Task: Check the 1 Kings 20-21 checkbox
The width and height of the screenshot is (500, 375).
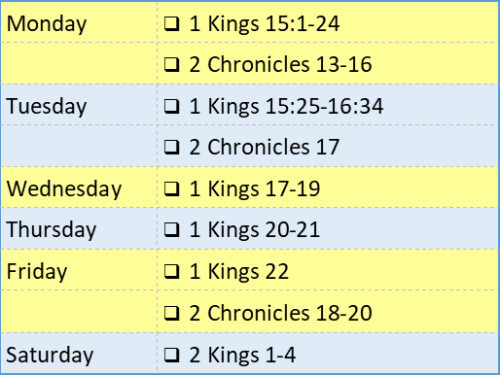Action: pos(172,230)
